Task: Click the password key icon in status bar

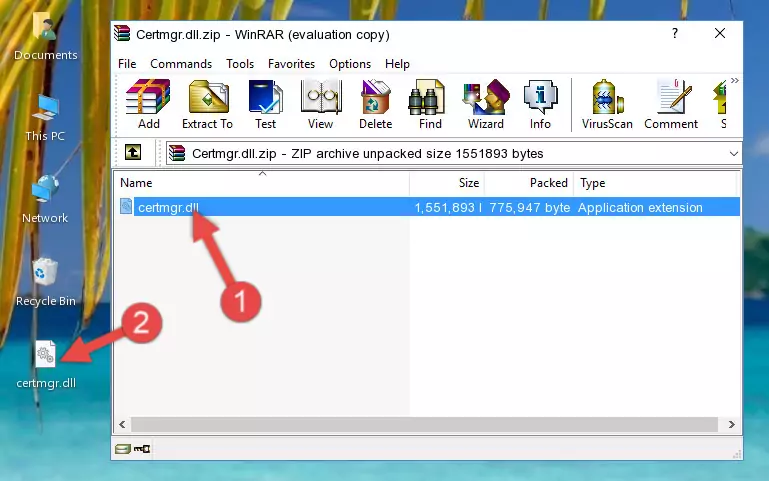Action: click(x=142, y=448)
